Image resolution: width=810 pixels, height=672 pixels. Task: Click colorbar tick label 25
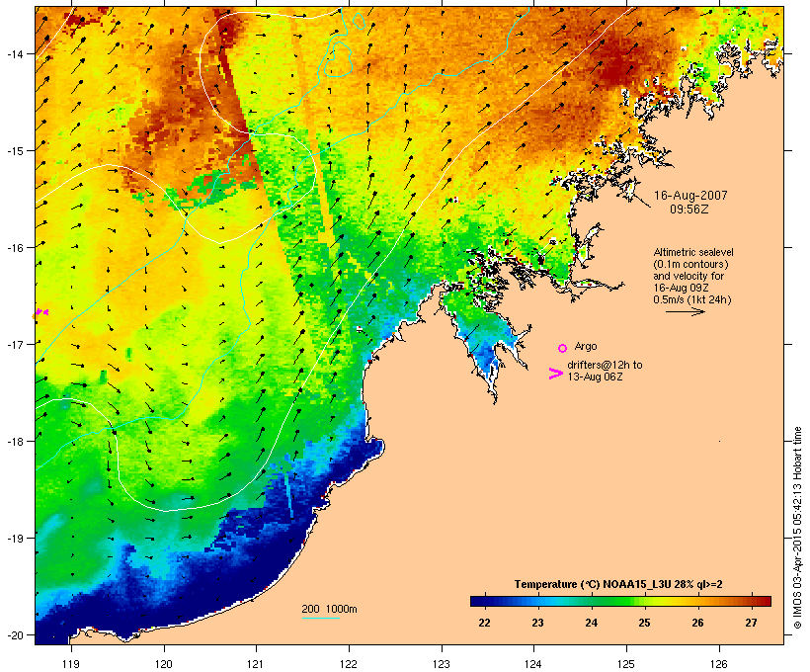point(644,623)
